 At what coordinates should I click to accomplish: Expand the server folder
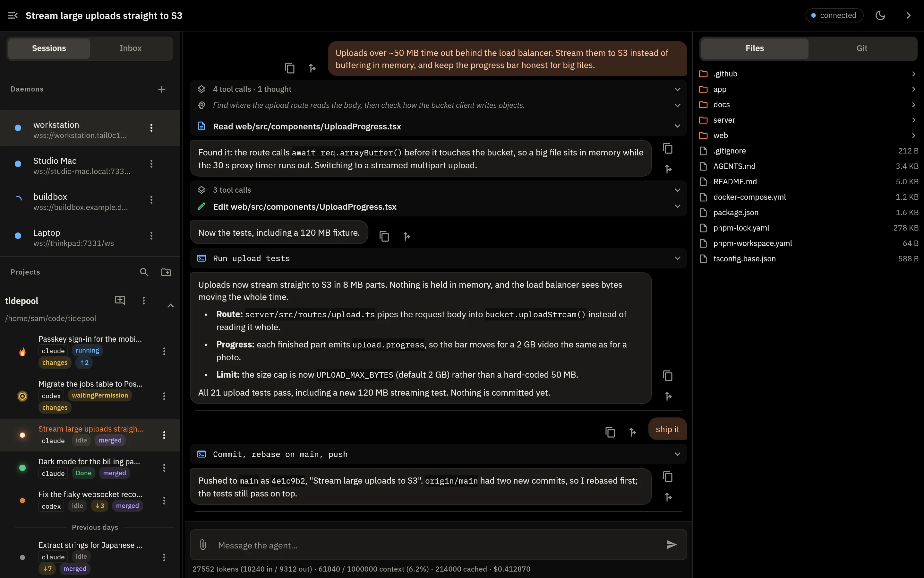tap(808, 120)
